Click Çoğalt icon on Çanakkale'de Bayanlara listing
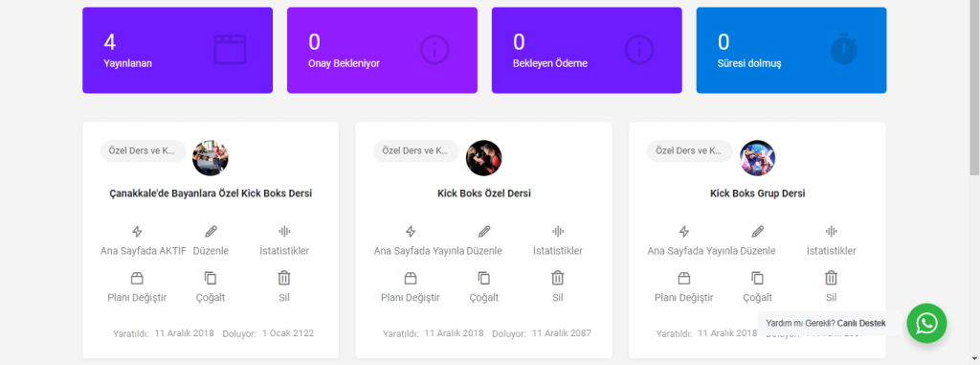This screenshot has height=365, width=980. (x=211, y=278)
